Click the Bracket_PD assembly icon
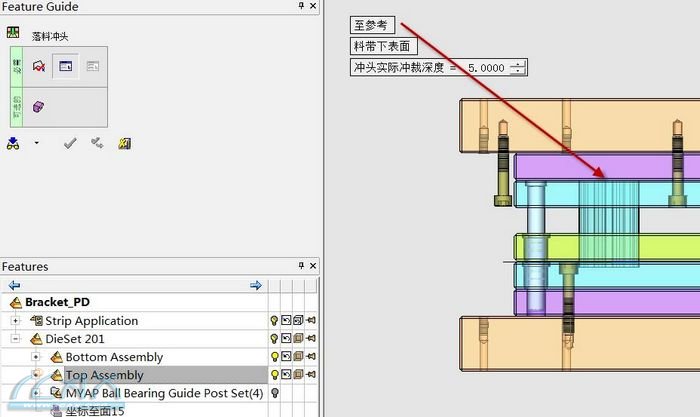 pos(16,303)
